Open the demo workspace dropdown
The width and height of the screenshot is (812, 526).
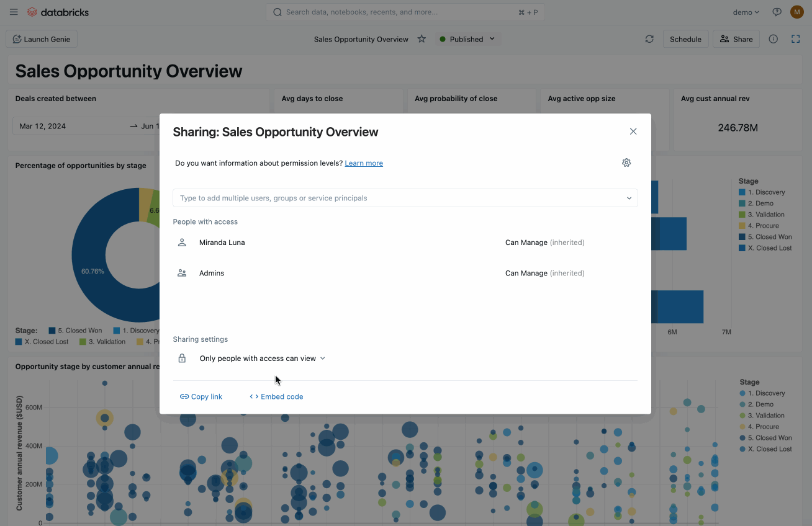(746, 12)
